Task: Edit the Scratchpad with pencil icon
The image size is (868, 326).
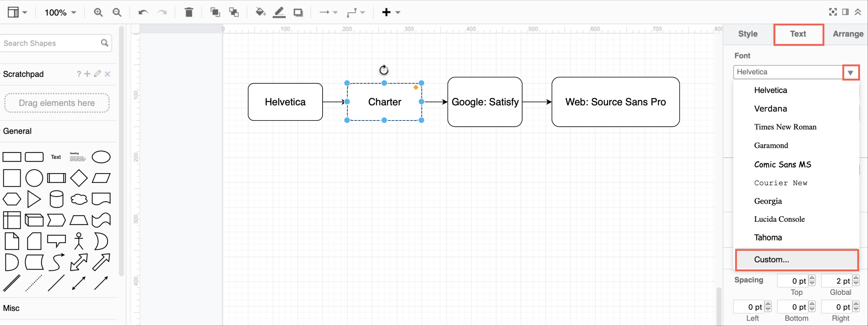Action: pos(97,74)
